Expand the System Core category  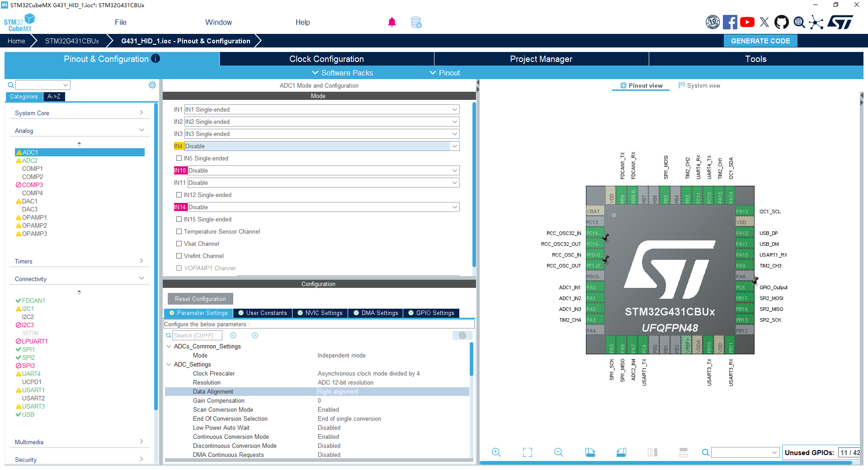pos(79,113)
